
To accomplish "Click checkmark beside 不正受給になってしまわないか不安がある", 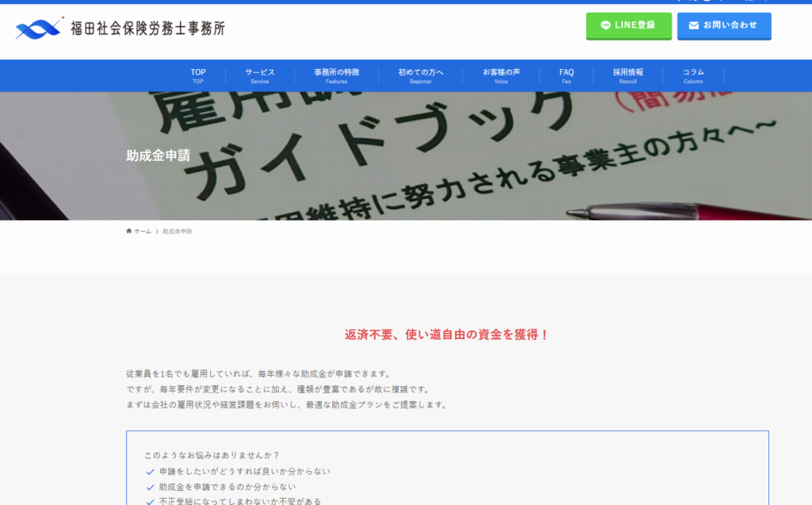I will (x=150, y=502).
